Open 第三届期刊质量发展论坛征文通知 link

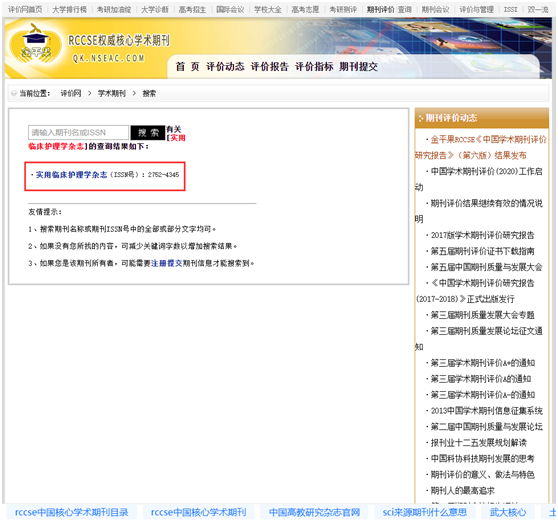[479, 339]
